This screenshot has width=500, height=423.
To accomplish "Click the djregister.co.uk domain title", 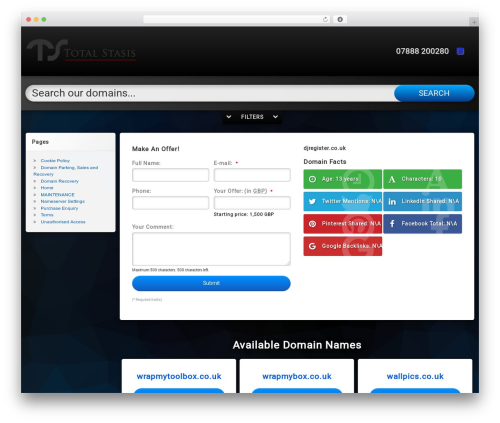I will (x=325, y=148).
